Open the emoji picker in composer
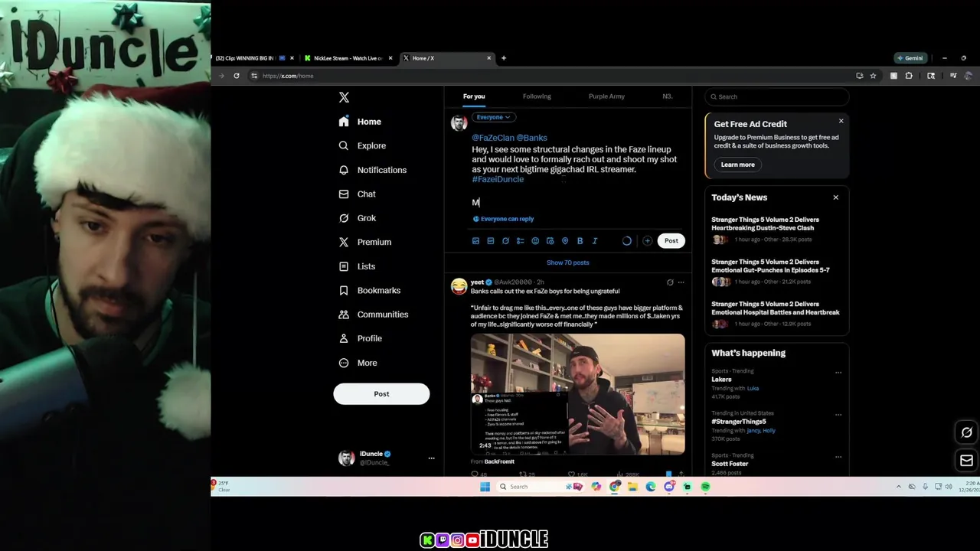 click(x=535, y=241)
